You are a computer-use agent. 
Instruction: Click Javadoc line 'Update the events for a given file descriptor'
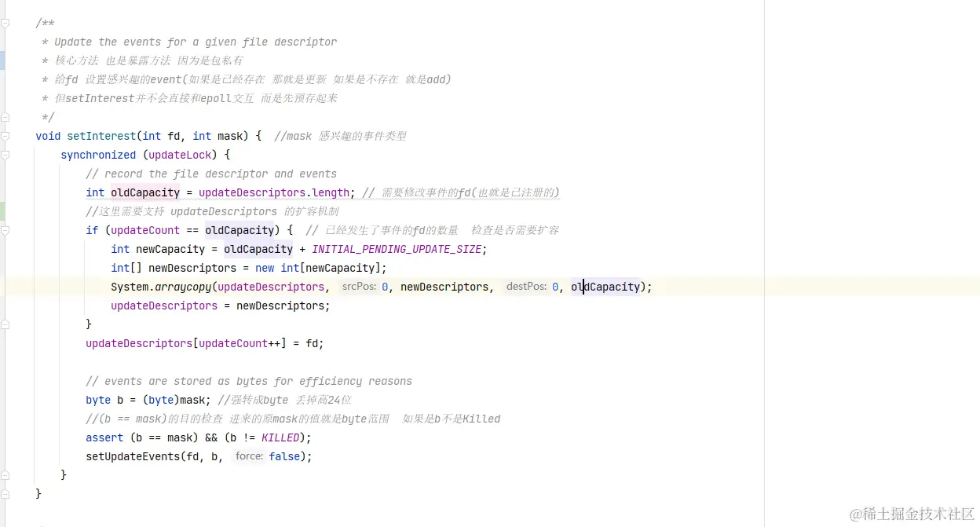coord(196,42)
